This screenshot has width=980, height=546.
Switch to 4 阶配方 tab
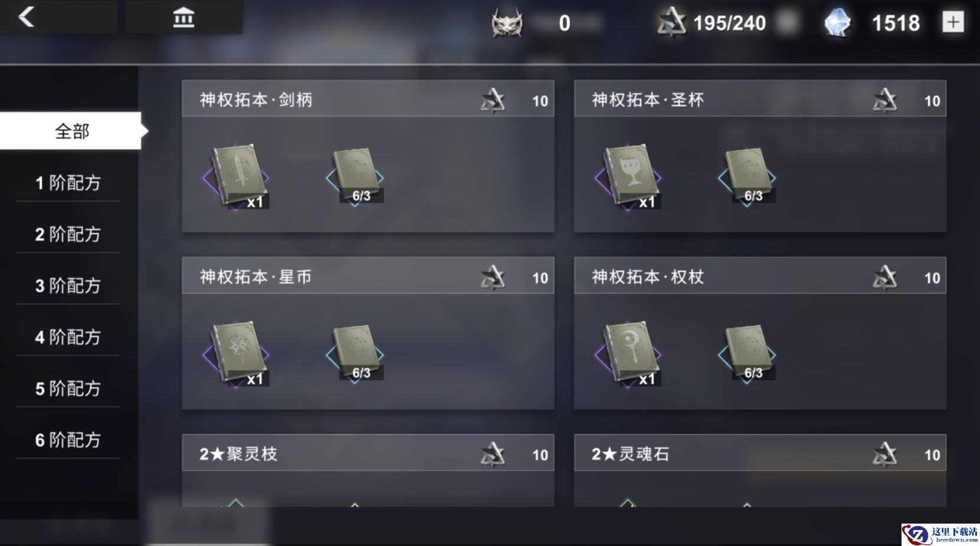point(68,337)
